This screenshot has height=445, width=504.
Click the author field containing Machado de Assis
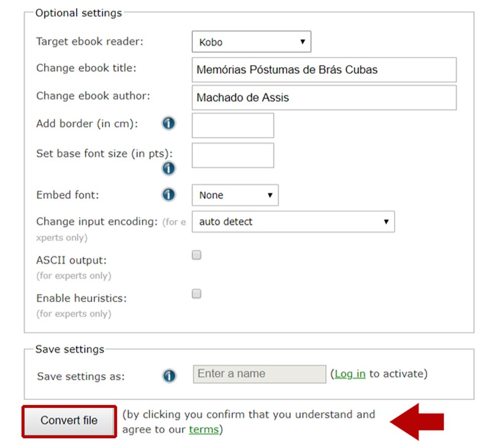click(324, 97)
